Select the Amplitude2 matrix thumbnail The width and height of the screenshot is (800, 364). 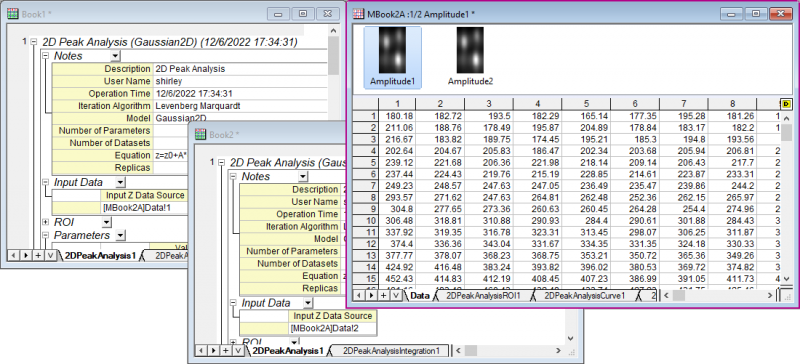[470, 57]
